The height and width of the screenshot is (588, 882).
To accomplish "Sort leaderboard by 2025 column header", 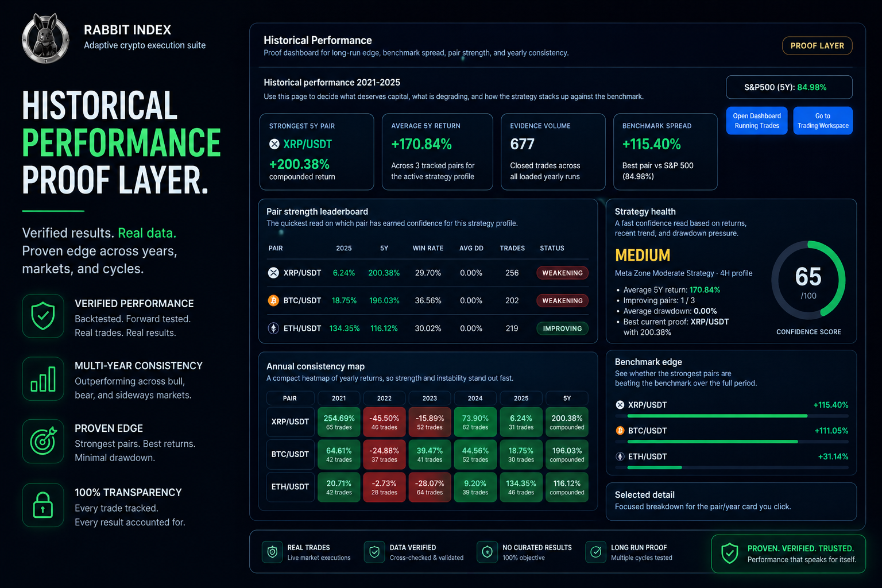I will pos(344,248).
